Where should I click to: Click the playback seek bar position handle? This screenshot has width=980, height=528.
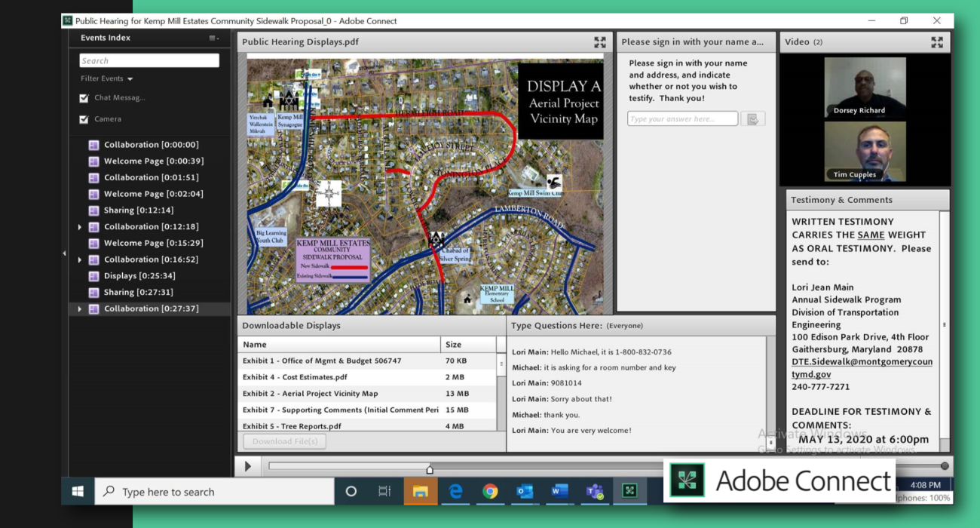pos(430,468)
